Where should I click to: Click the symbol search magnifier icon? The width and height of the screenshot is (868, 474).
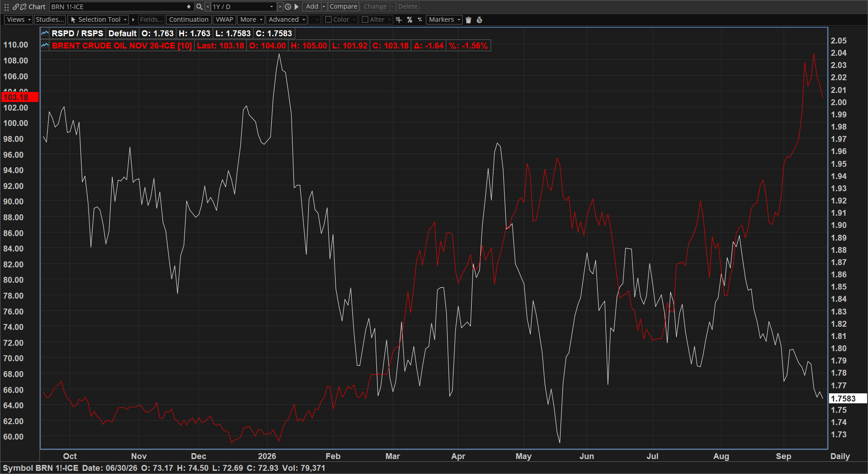point(199,7)
